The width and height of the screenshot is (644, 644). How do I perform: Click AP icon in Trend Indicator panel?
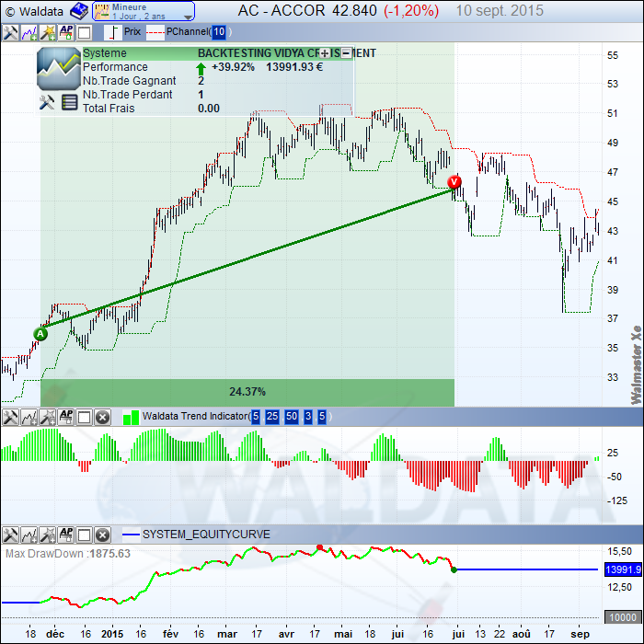(x=66, y=417)
